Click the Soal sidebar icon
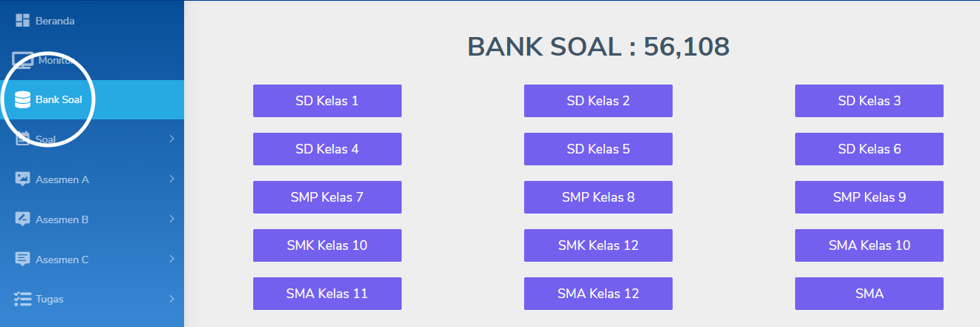The width and height of the screenshot is (980, 327). (x=22, y=139)
